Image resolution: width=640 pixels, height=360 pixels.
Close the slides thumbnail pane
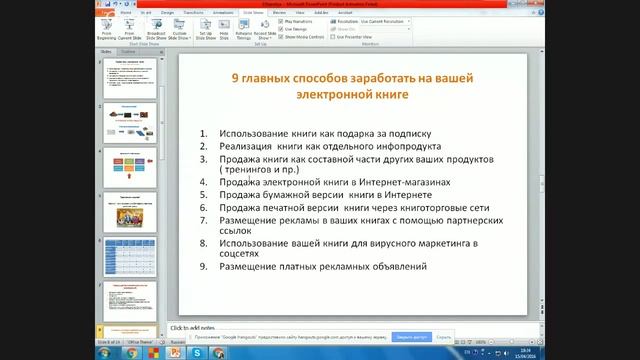(161, 52)
